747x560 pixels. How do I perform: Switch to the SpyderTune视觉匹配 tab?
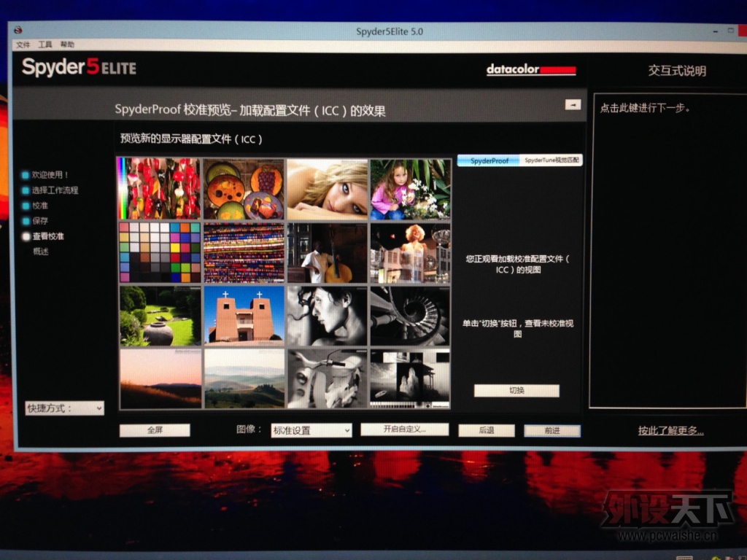[551, 160]
